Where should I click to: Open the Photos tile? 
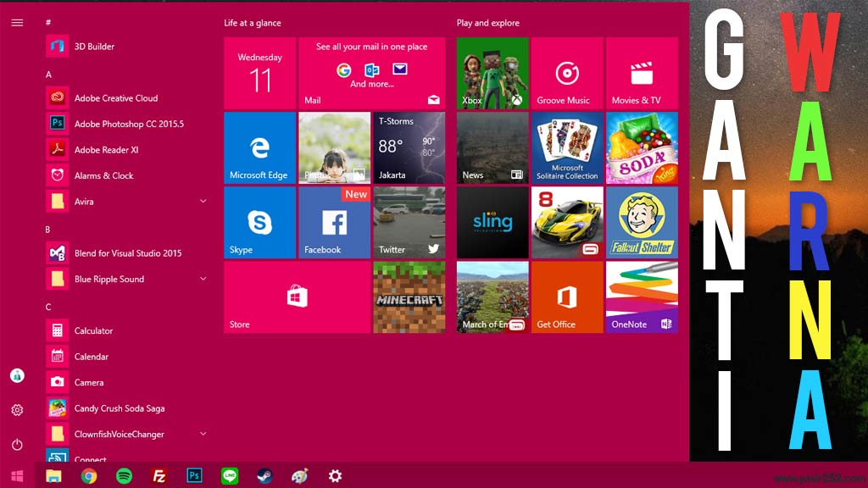(x=334, y=147)
